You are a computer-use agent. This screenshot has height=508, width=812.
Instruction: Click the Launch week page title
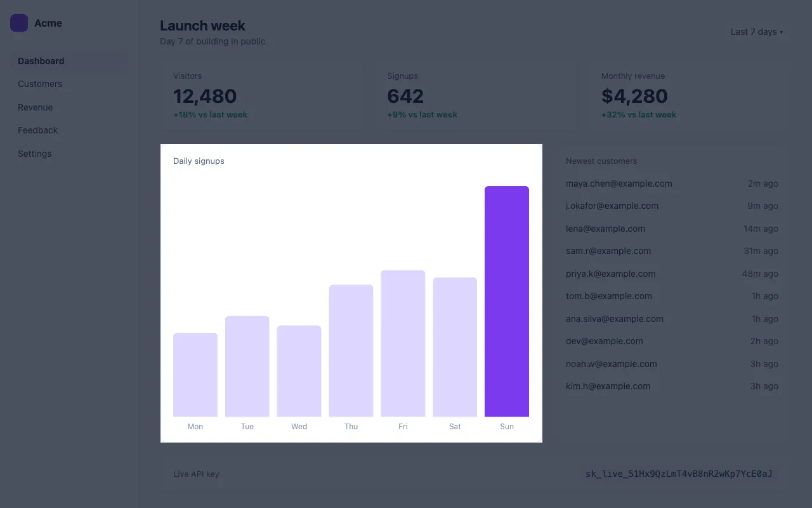(x=202, y=26)
